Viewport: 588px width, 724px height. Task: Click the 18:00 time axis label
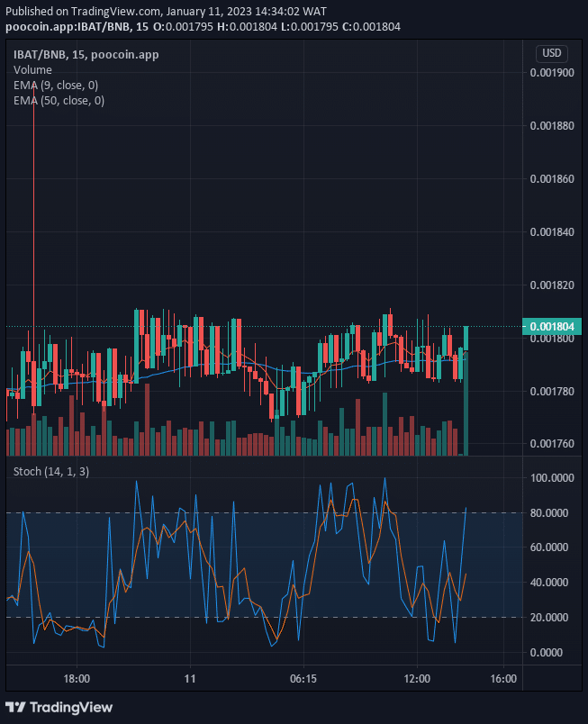[77, 679]
